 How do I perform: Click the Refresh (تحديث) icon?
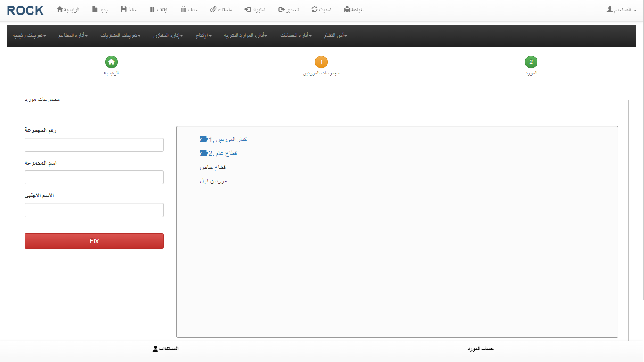coord(314,9)
